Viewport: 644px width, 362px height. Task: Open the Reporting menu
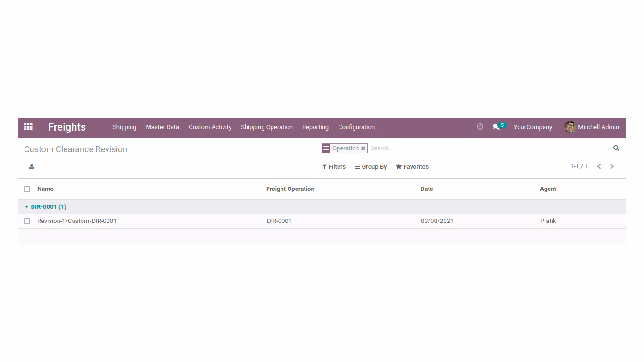pos(315,127)
